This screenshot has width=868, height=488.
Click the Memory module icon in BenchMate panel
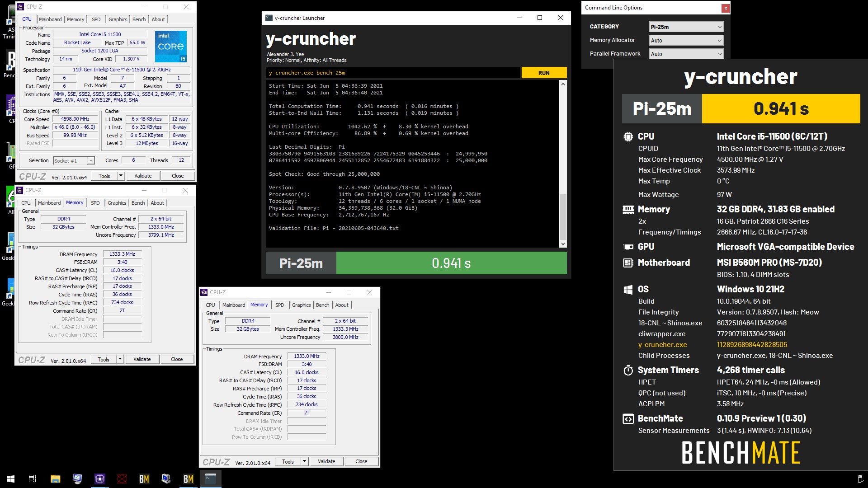click(x=628, y=209)
